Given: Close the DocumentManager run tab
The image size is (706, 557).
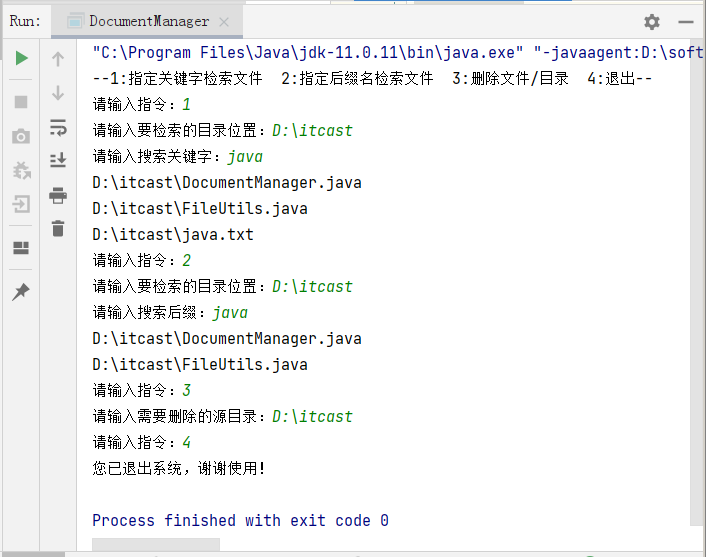Looking at the screenshot, I should click(x=223, y=22).
